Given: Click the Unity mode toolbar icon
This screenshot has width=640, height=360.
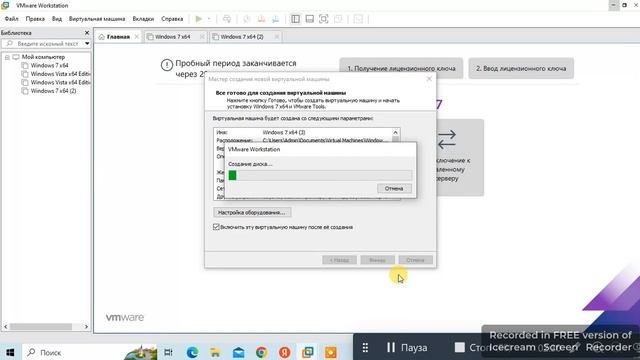Looking at the screenshot, I should click(x=338, y=19).
